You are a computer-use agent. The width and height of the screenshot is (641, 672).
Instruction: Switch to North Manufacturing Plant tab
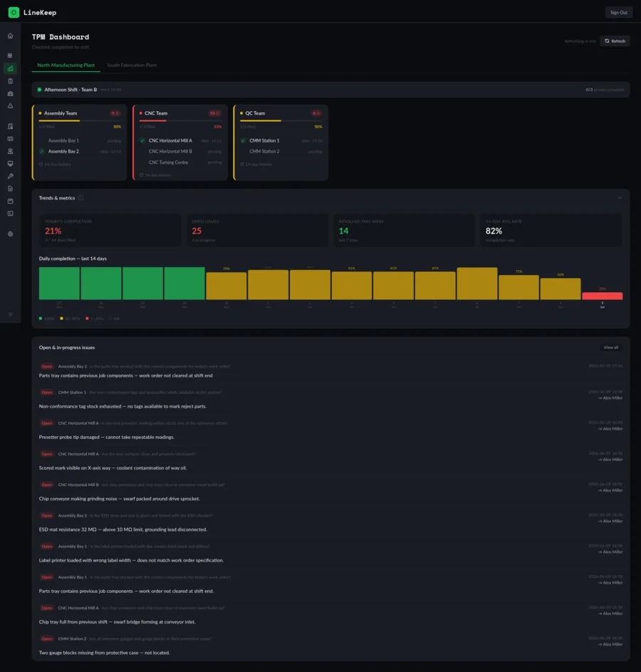66,65
